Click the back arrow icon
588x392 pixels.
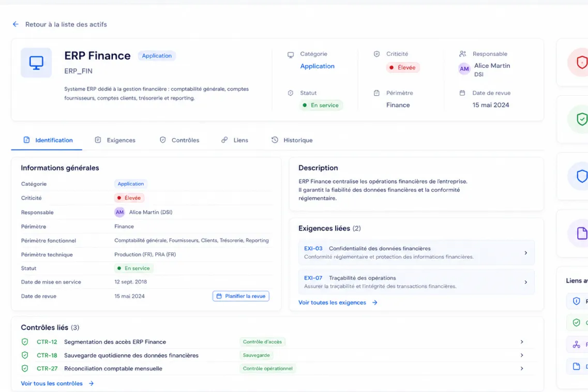click(x=16, y=24)
